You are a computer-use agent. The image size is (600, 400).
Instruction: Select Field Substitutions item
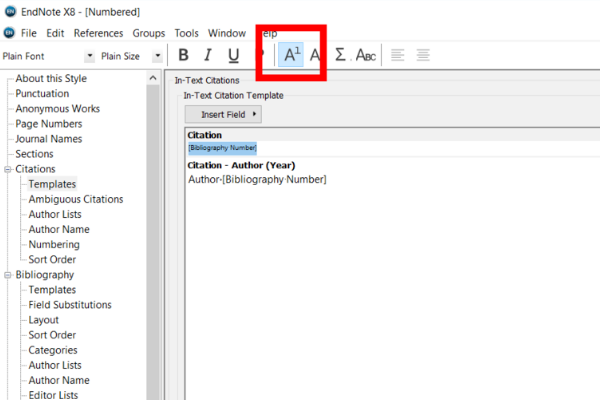[x=70, y=305]
